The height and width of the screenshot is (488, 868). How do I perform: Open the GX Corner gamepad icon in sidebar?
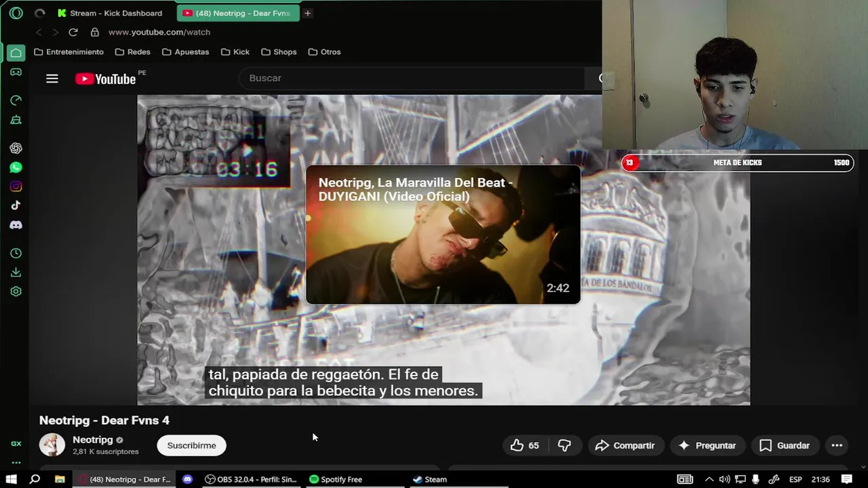coord(16,72)
